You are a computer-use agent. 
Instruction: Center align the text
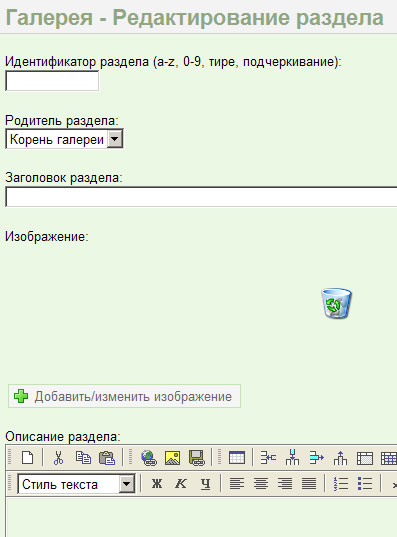[261, 484]
